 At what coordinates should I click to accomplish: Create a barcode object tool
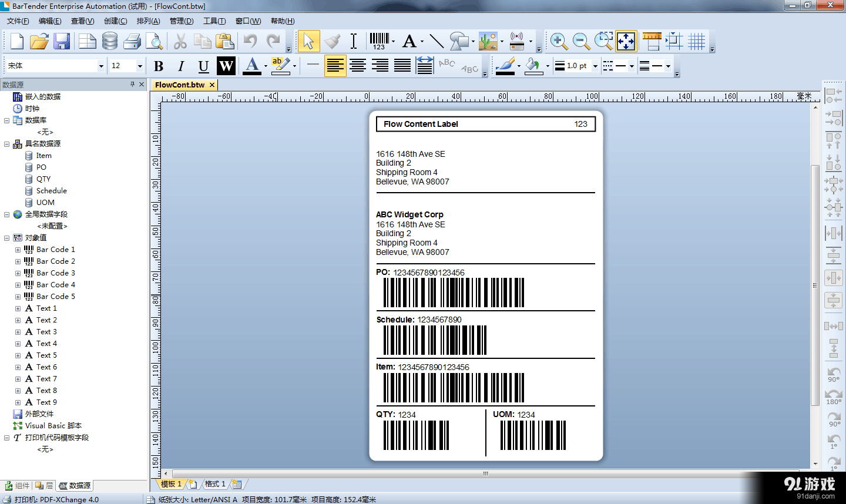(x=379, y=41)
